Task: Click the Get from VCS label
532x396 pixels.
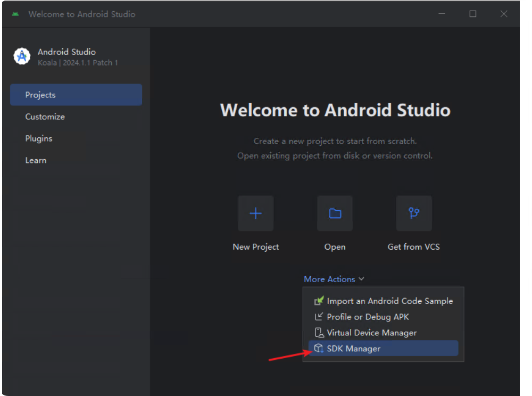Action: click(x=414, y=246)
